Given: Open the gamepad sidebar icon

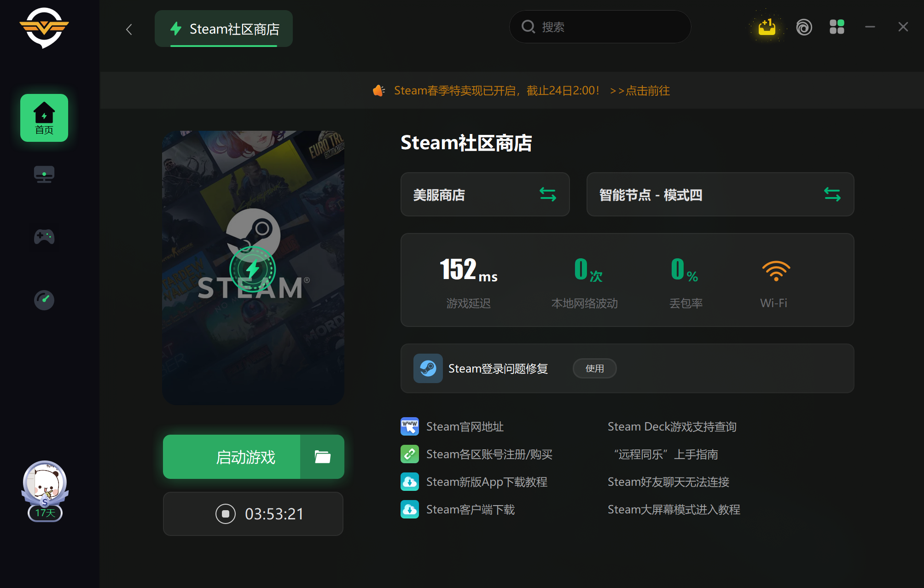Looking at the screenshot, I should (44, 237).
